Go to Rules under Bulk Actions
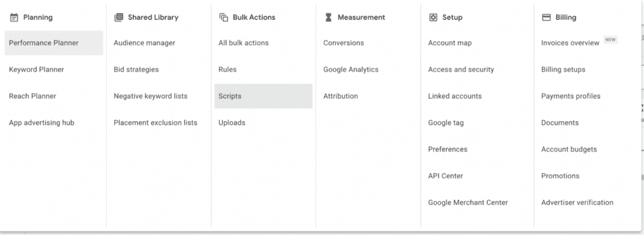644x235 pixels. [228, 69]
